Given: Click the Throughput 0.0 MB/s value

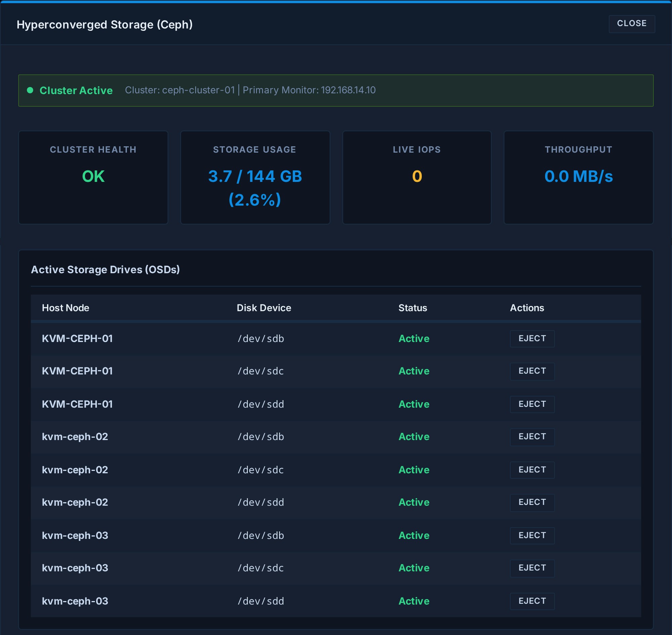Looking at the screenshot, I should [x=579, y=176].
